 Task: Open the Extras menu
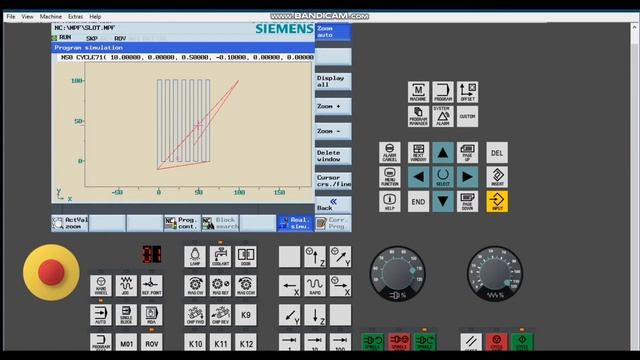coord(75,17)
